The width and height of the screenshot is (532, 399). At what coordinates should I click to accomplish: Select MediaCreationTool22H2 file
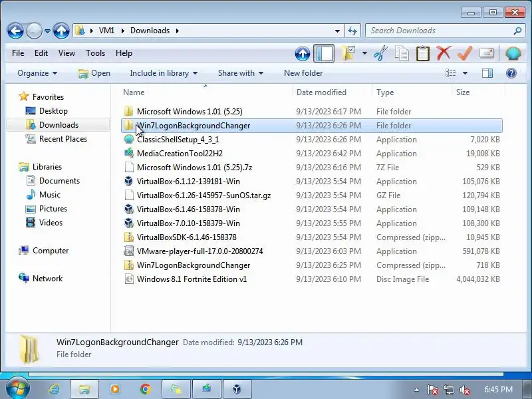click(x=311, y=154)
